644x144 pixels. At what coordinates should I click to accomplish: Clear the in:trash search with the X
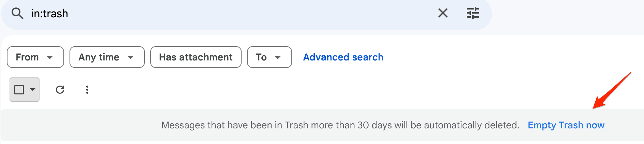(443, 13)
